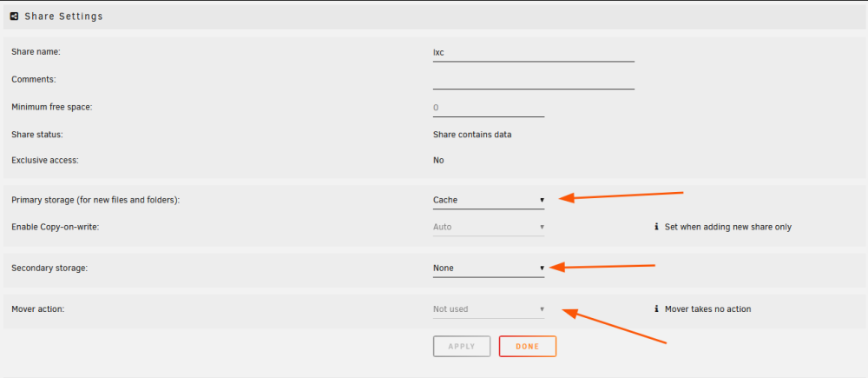Click the 'Minimum free space:' label
The image size is (868, 378).
click(52, 107)
